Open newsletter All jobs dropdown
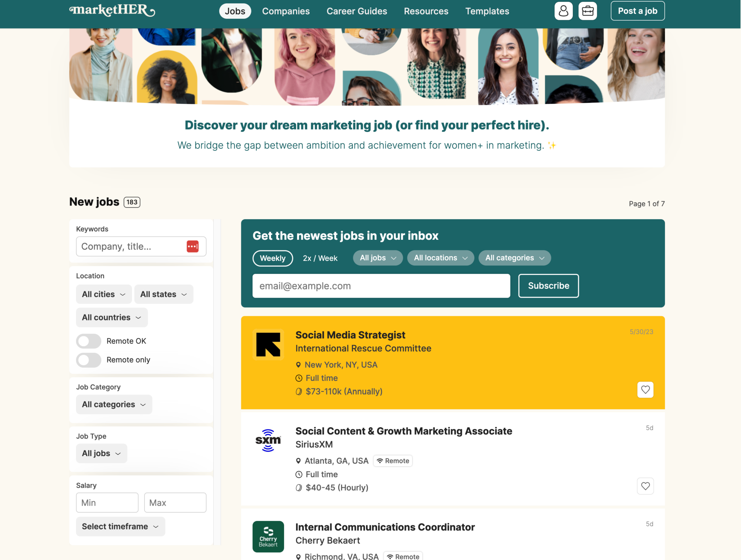 [378, 258]
